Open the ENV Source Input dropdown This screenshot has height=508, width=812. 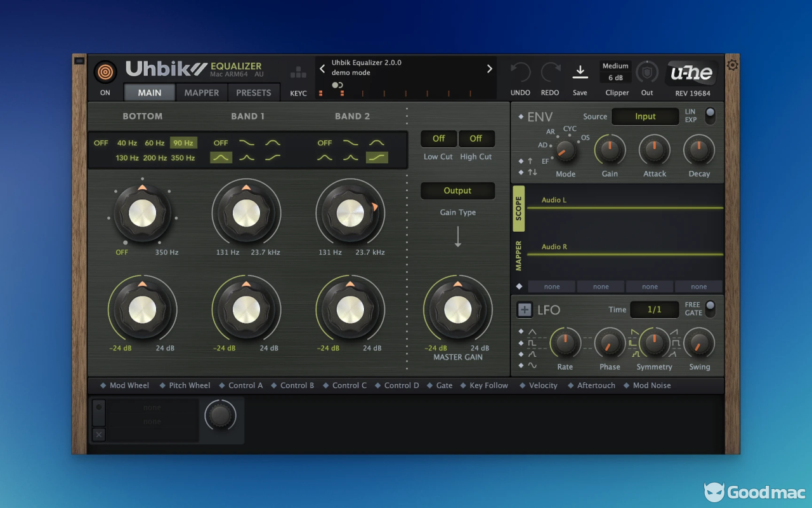[x=645, y=116]
